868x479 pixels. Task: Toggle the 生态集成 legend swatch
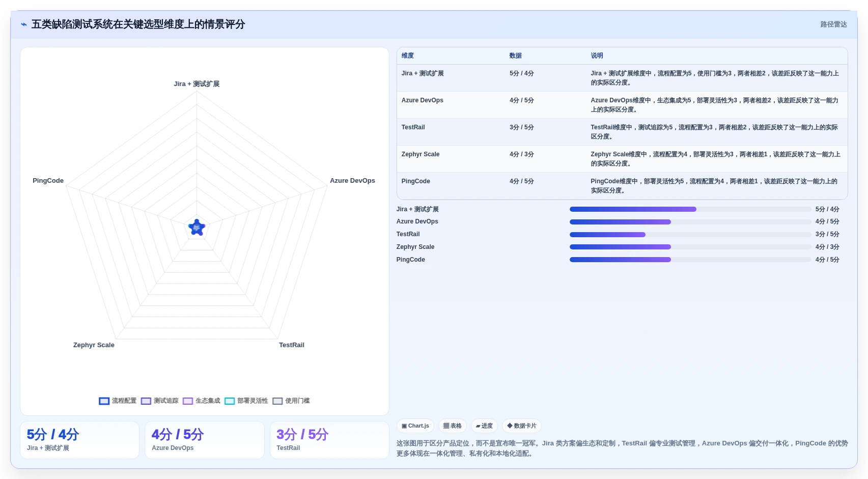tap(188, 401)
